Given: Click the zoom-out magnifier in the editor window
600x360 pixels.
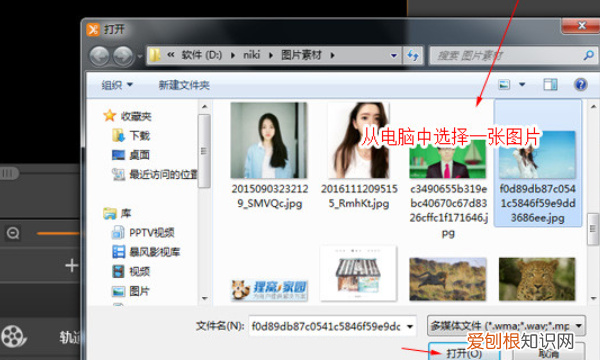Looking at the screenshot, I should coord(13,233).
